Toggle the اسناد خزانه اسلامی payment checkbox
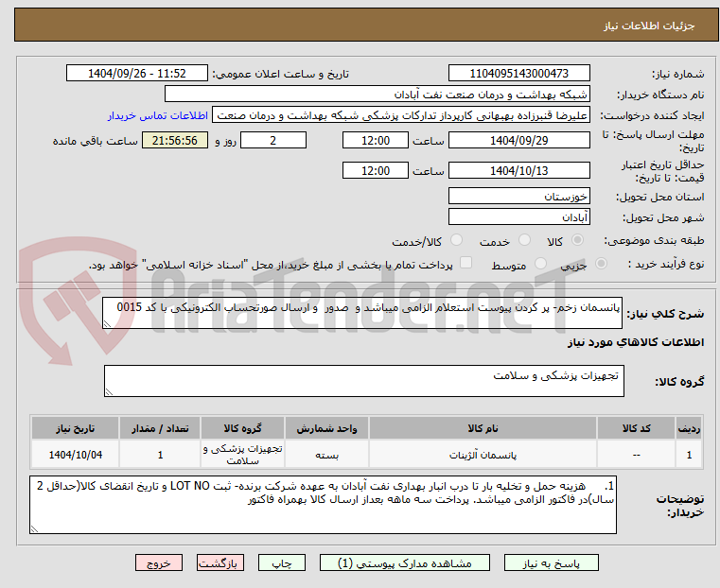Image resolution: width=720 pixels, height=588 pixels. coord(466,263)
